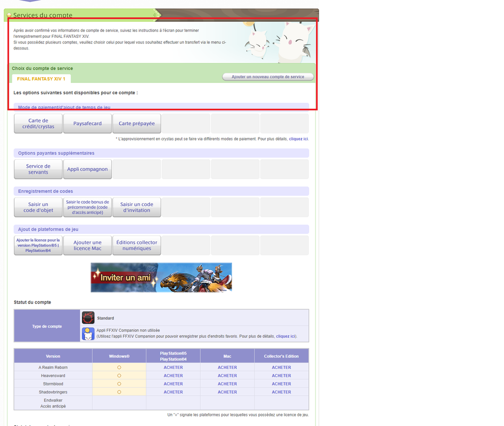
Task: Click ACHETER for A Realm Reborn Collector's Edition
Action: pos(281,367)
